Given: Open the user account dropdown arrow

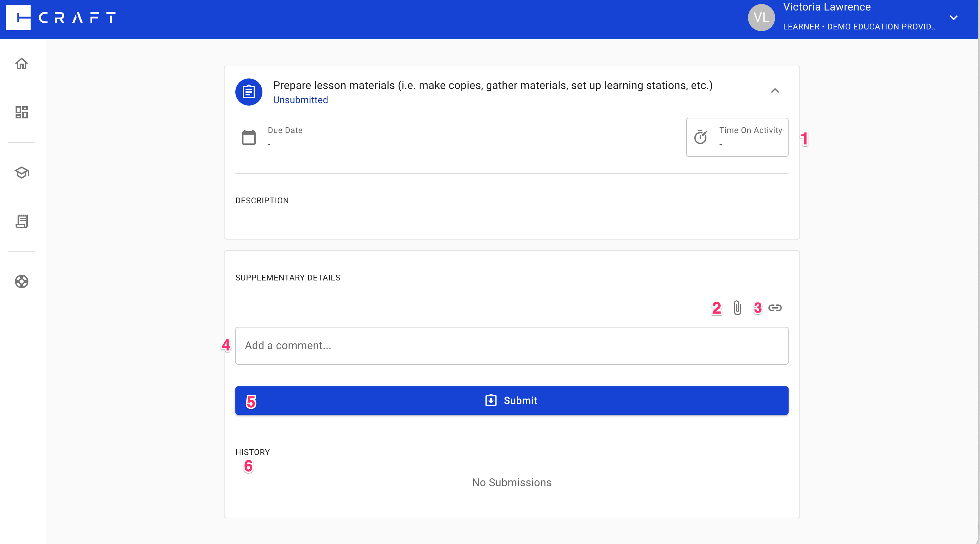Looking at the screenshot, I should pos(953,18).
